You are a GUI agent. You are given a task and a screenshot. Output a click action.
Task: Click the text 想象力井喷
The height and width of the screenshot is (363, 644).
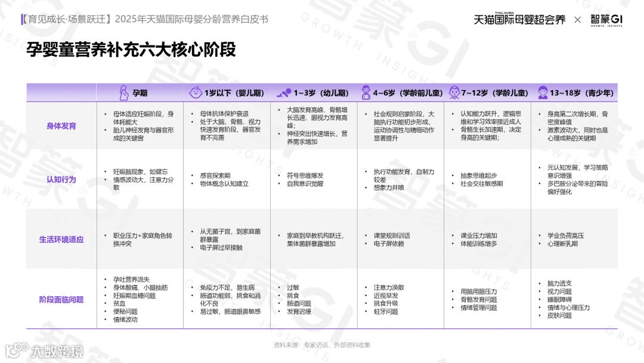(x=389, y=187)
